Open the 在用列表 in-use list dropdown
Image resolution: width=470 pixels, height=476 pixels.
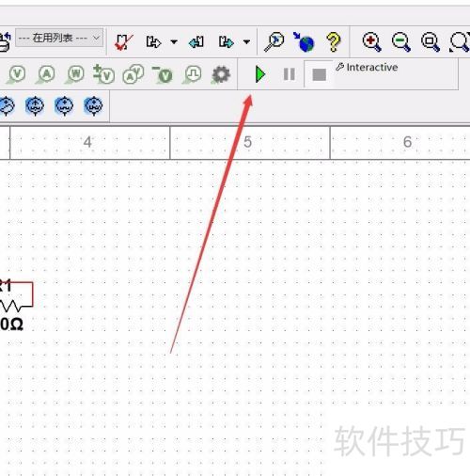(59, 38)
